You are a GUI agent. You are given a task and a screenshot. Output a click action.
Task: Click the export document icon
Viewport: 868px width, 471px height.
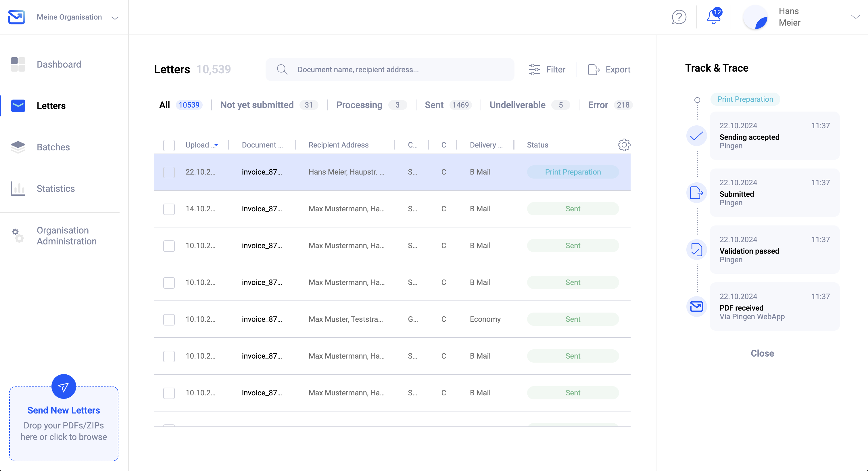[x=594, y=70]
